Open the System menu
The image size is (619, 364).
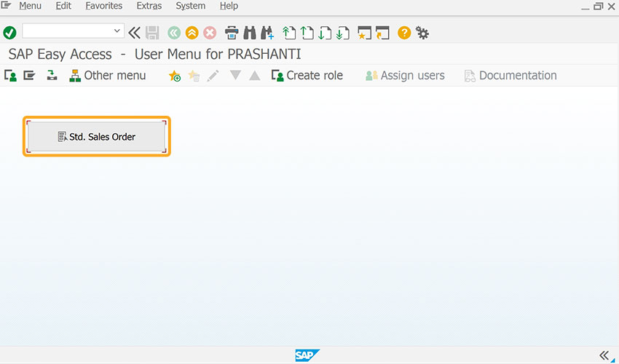tap(190, 6)
